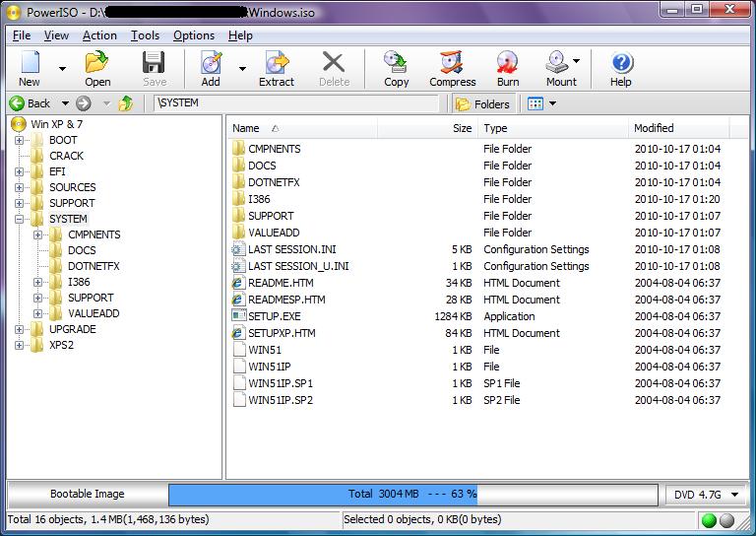Select the DOTNETFX folder in tree
The image size is (756, 536).
pos(94,266)
